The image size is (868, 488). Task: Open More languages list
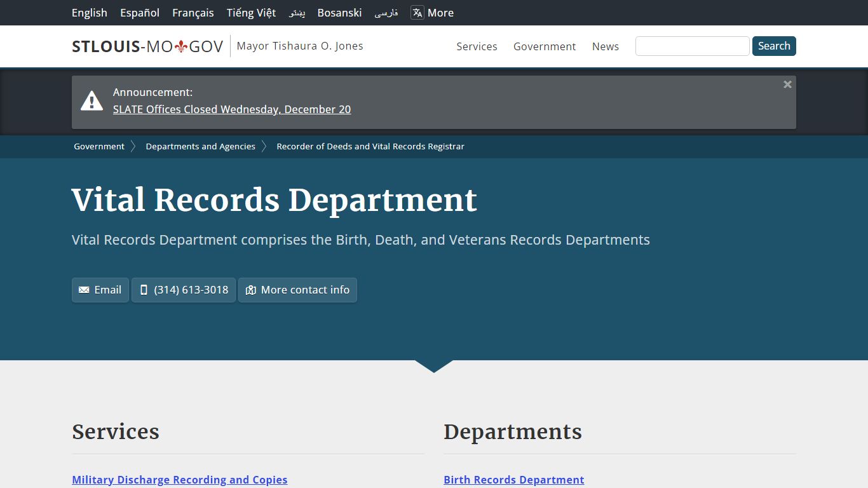pos(432,13)
